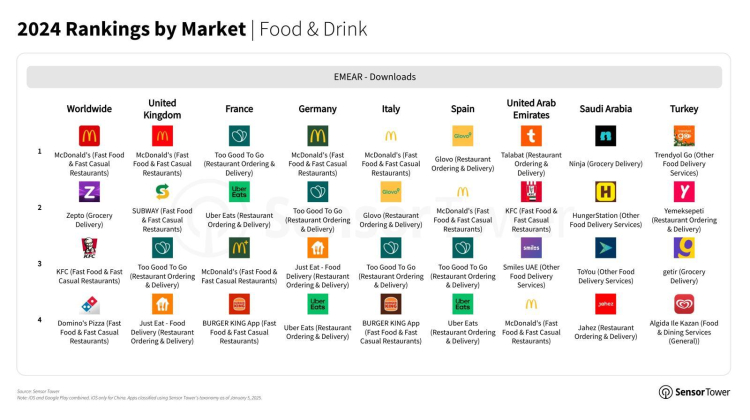750x420 pixels.
Task: Select the Glovo icon under Spain
Action: click(463, 136)
